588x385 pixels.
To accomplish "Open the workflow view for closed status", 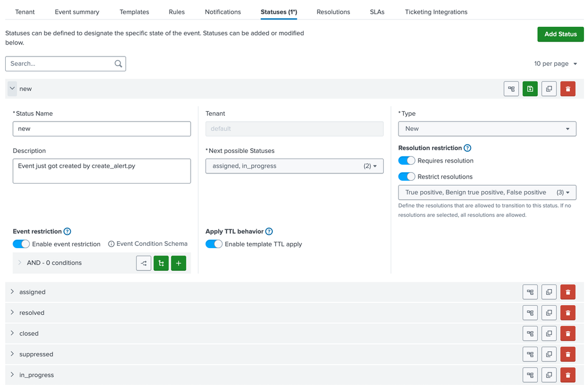I will click(530, 333).
